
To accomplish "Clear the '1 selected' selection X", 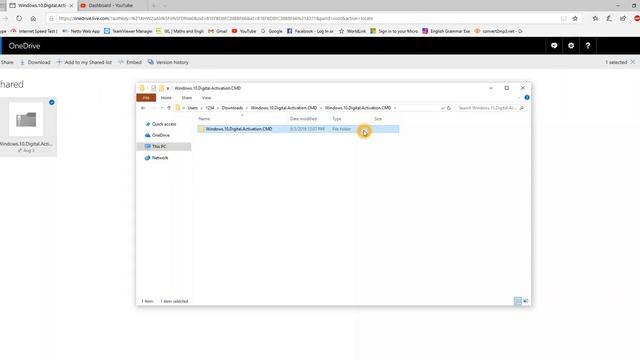I will point(633,62).
